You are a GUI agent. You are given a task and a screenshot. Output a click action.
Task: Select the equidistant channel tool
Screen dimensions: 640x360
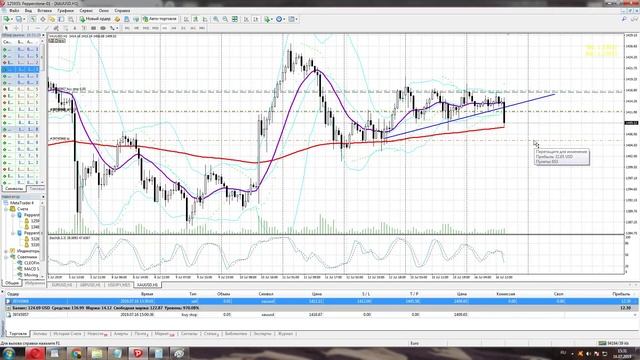point(56,28)
